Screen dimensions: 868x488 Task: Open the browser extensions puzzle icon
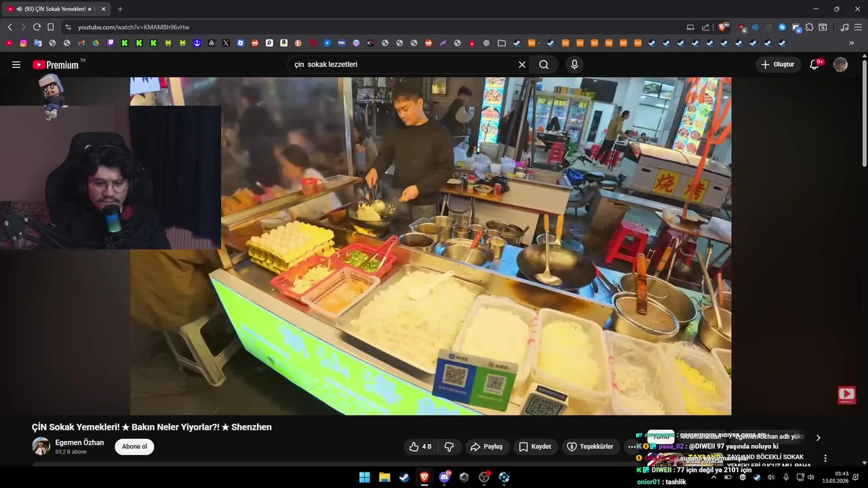click(810, 27)
